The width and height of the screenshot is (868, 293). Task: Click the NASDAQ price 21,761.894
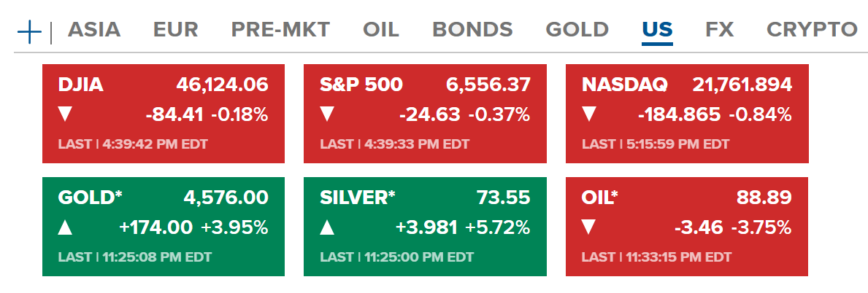pos(741,85)
